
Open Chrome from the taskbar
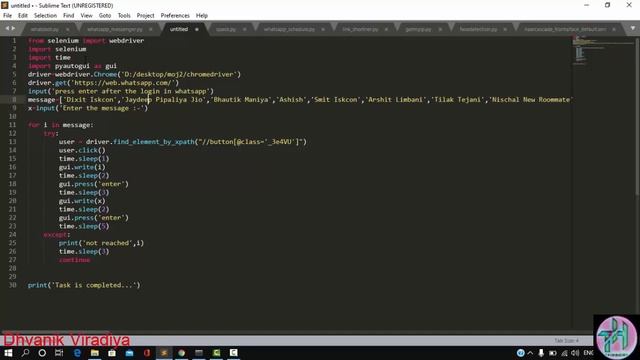[x=182, y=353]
